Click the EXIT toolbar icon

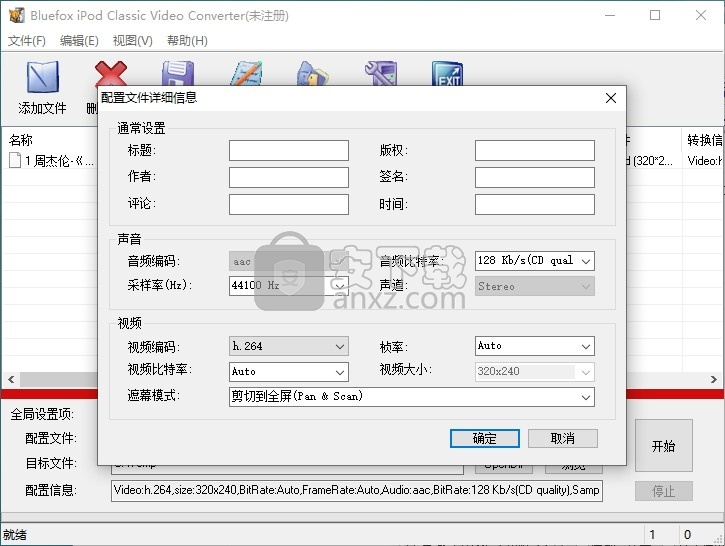(x=448, y=74)
